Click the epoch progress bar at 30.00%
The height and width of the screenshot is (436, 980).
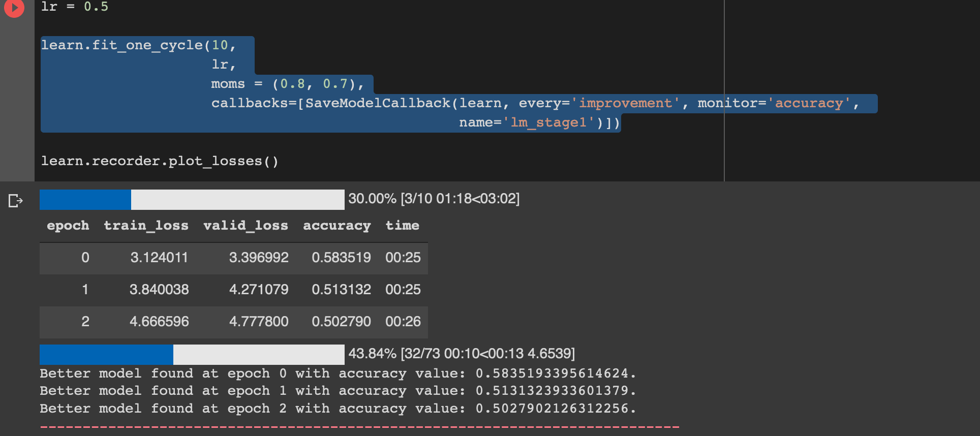192,200
